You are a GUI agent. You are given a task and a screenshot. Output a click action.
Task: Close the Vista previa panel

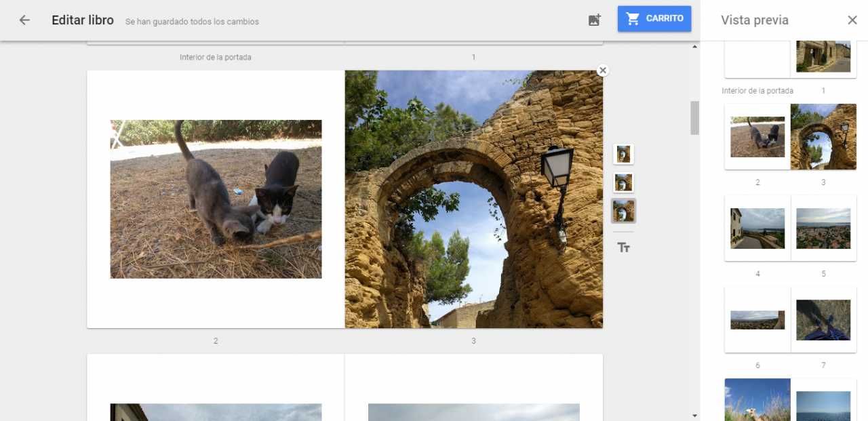(x=852, y=20)
